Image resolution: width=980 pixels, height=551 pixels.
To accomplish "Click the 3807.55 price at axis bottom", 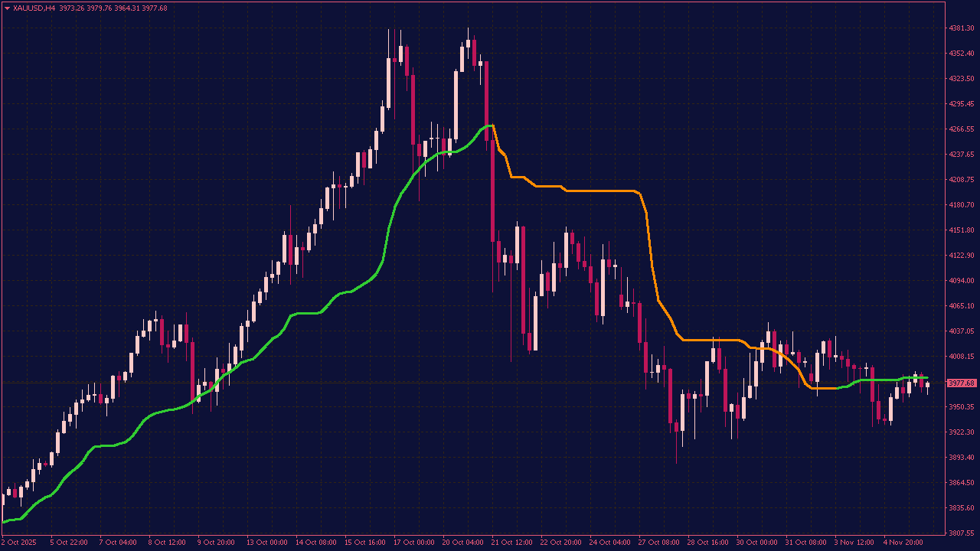I will pyautogui.click(x=960, y=533).
